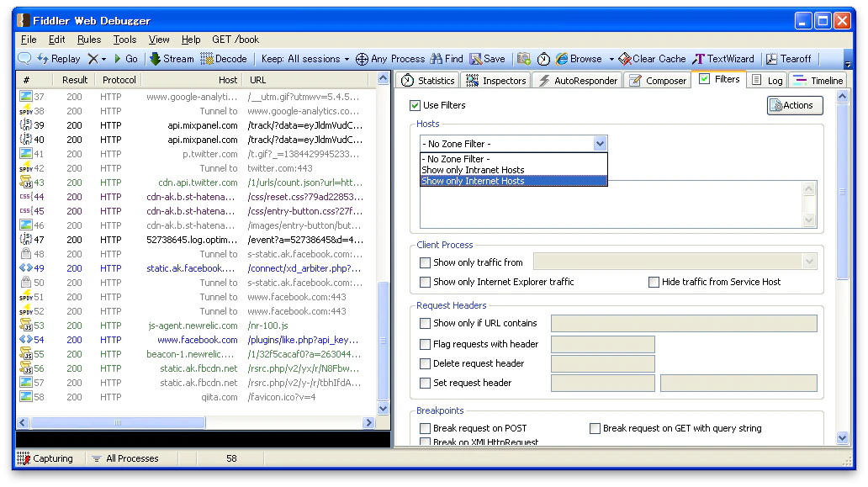The height and width of the screenshot is (487, 868).
Task: Click the timer stopwatch icon
Action: [x=543, y=59]
